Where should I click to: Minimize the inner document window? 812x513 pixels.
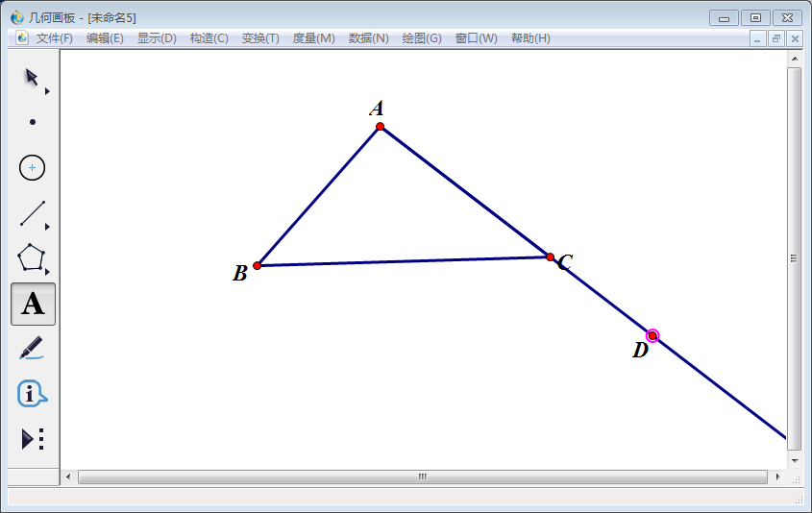point(757,38)
